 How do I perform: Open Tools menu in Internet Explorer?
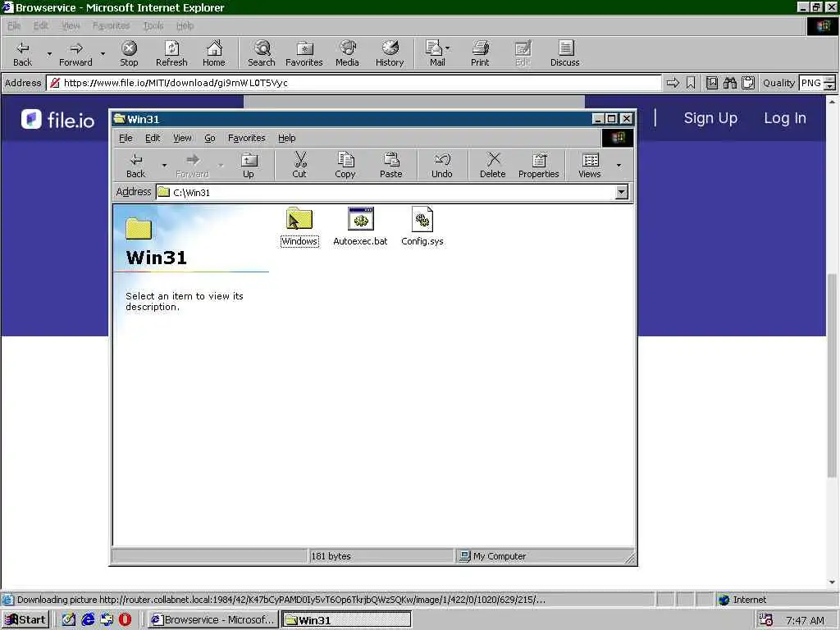(x=153, y=25)
